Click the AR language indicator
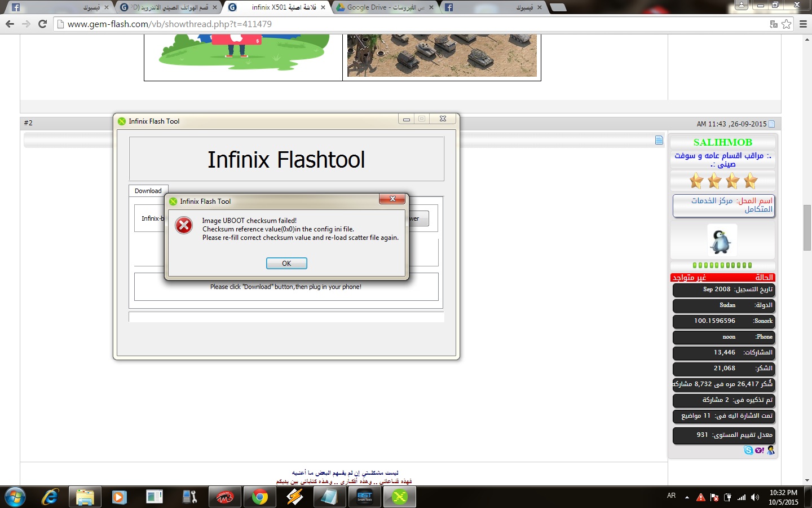The width and height of the screenshot is (812, 508). 671,496
